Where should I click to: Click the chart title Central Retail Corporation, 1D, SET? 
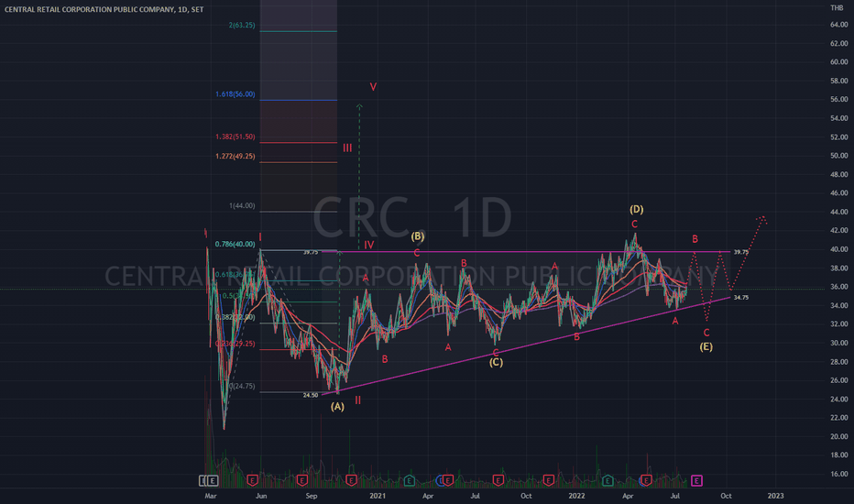coord(104,9)
